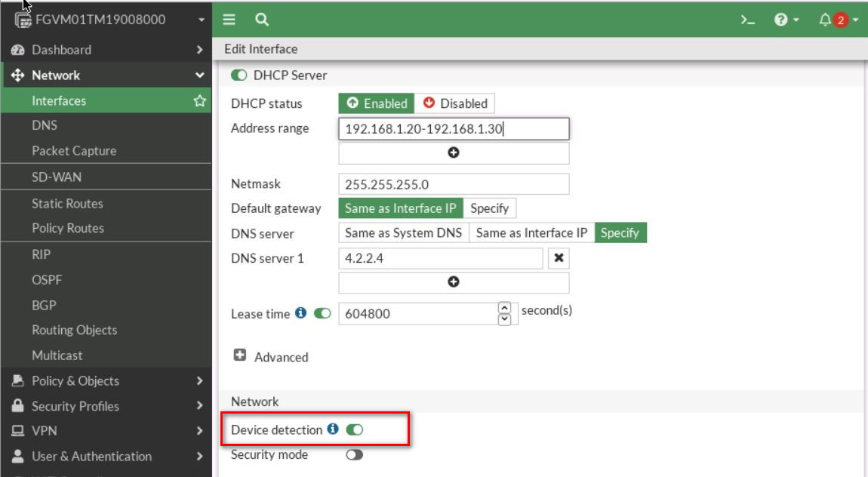
Task: Click the search icon in the top bar
Action: pos(260,20)
